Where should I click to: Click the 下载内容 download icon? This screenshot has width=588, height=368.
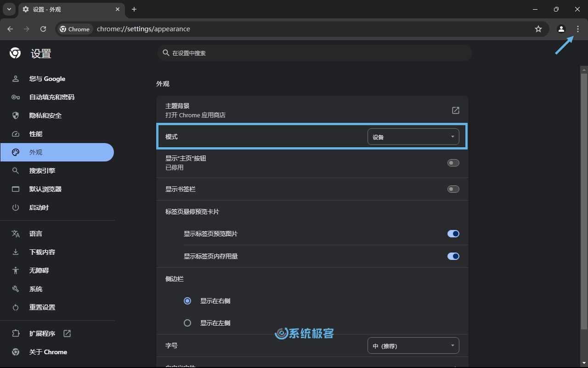(16, 252)
